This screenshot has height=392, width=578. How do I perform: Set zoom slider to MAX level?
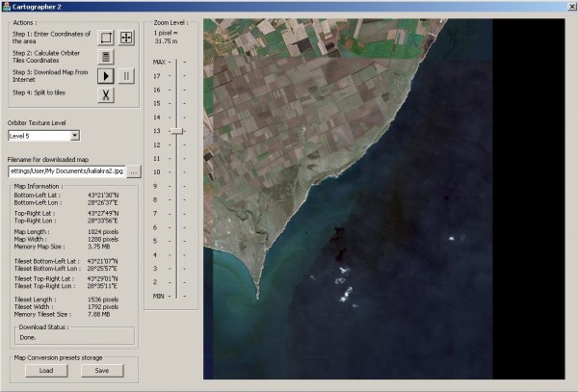point(176,62)
